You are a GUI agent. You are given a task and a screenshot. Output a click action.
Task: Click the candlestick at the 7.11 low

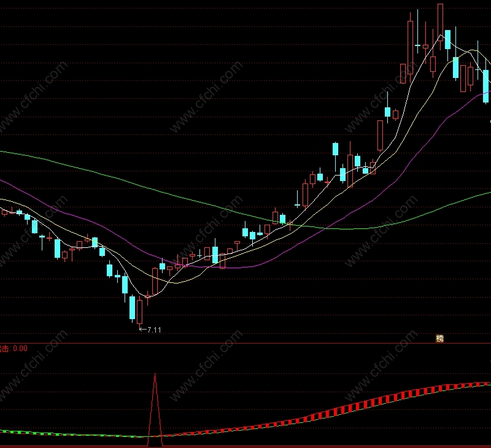[140, 313]
